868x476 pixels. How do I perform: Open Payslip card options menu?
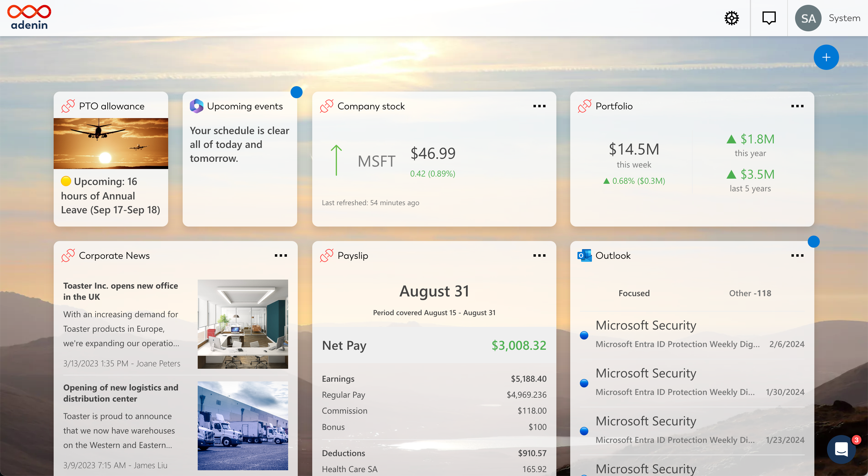pyautogui.click(x=539, y=256)
